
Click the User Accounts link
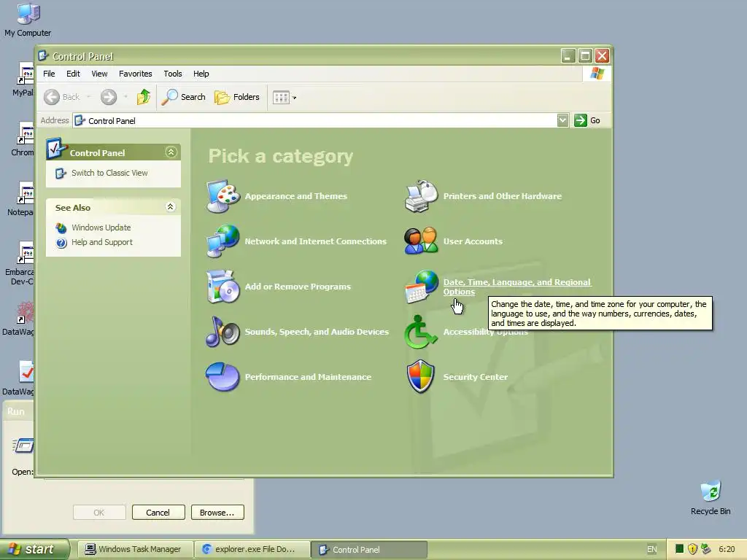(x=473, y=241)
